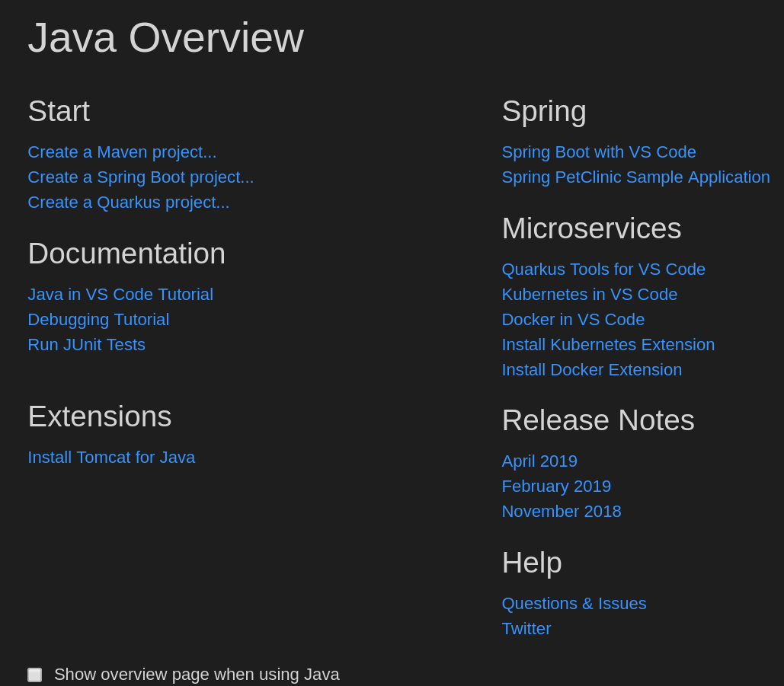The height and width of the screenshot is (686, 784).
Task: Open Docker in VS Code
Action: click(x=573, y=319)
